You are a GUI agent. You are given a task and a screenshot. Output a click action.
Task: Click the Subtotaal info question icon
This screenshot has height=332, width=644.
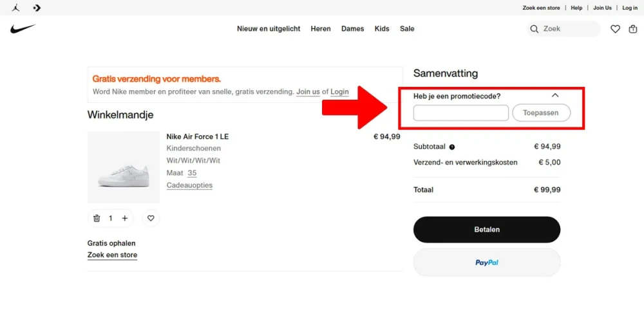click(452, 147)
